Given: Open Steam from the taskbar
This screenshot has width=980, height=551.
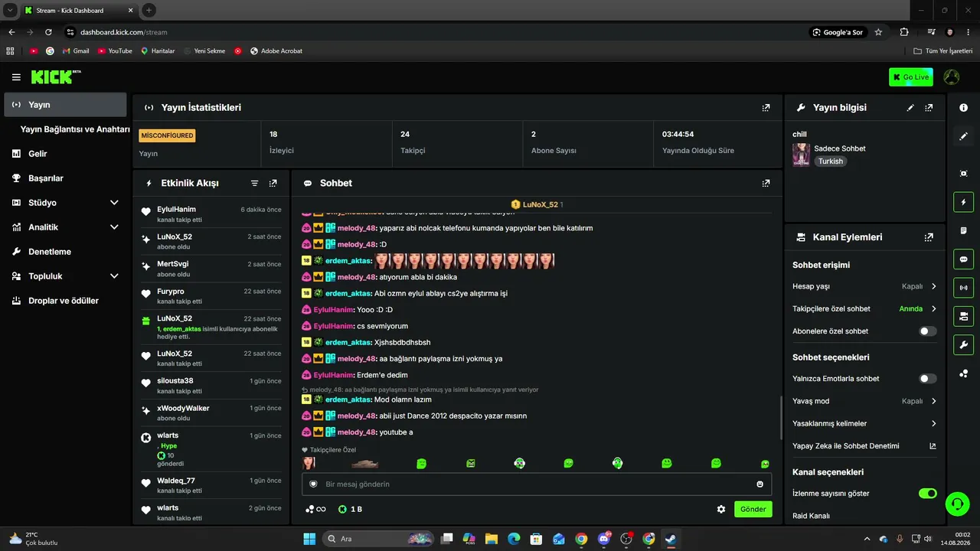Looking at the screenshot, I should coord(671,539).
